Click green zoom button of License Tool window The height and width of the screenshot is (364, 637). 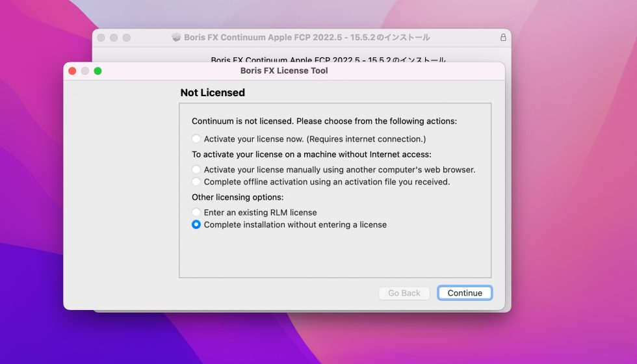coord(97,71)
